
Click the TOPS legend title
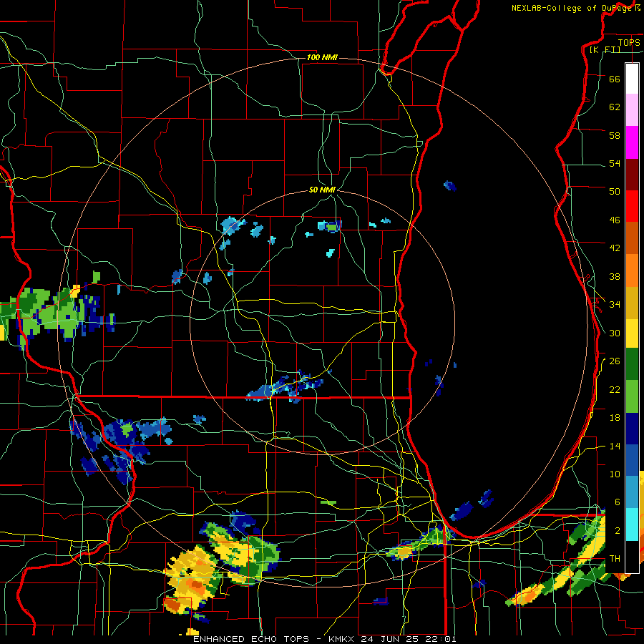tap(629, 42)
